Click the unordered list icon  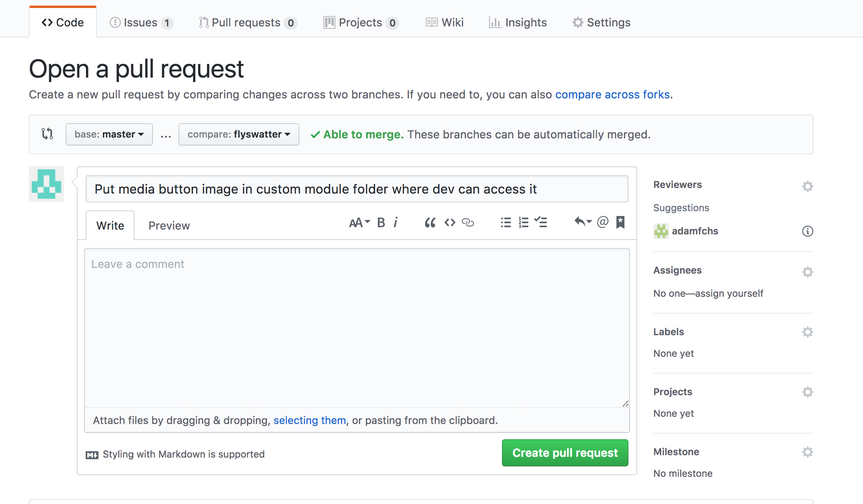coord(506,222)
